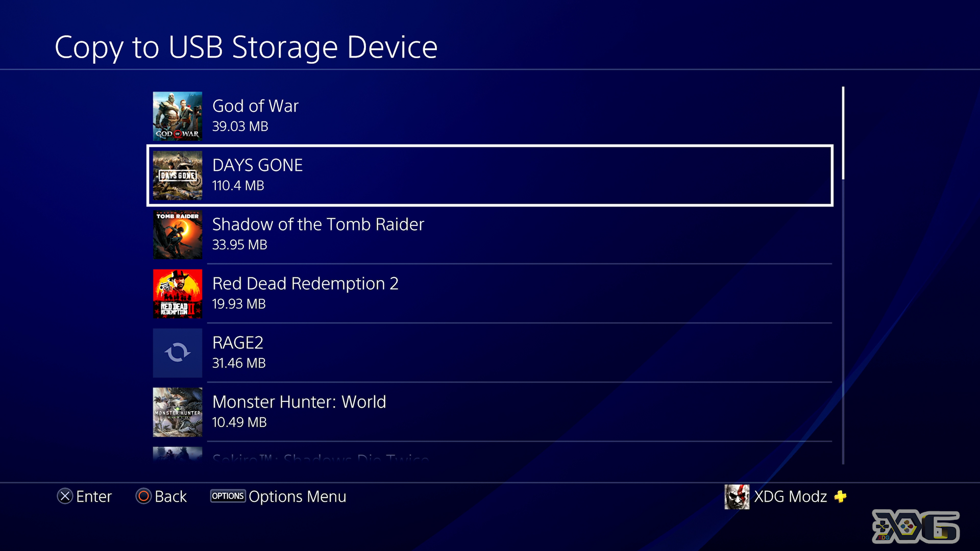The width and height of the screenshot is (980, 551).
Task: Open the XDG Modz profile avatar
Action: point(737,497)
